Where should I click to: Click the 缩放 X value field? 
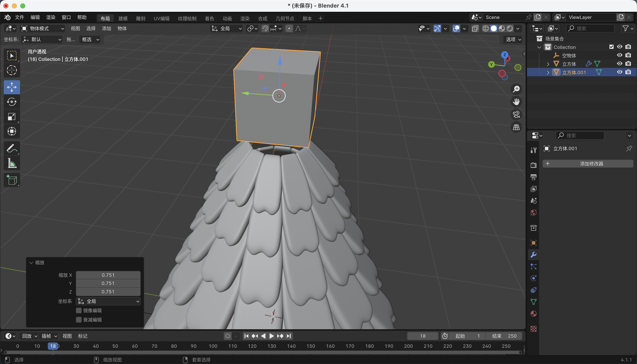click(x=108, y=275)
